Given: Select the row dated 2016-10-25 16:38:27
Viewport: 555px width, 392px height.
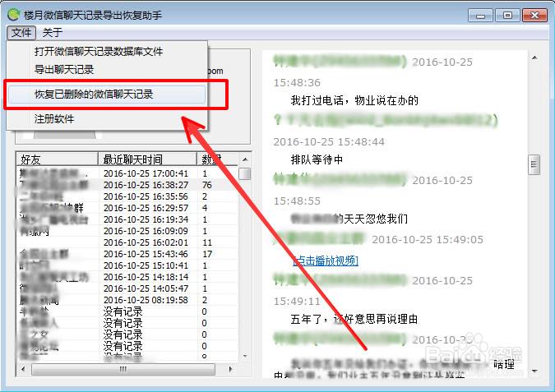Looking at the screenshot, I should [x=127, y=185].
